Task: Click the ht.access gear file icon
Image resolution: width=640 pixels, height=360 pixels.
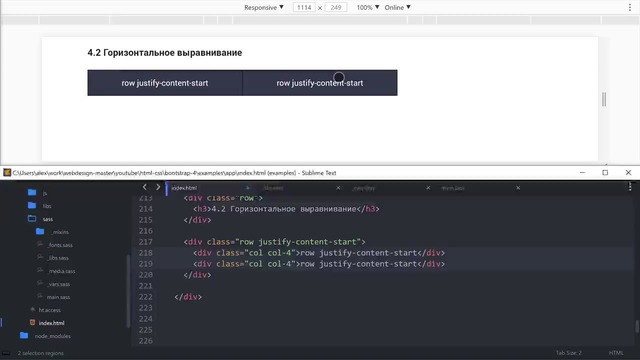Action: coord(32,310)
